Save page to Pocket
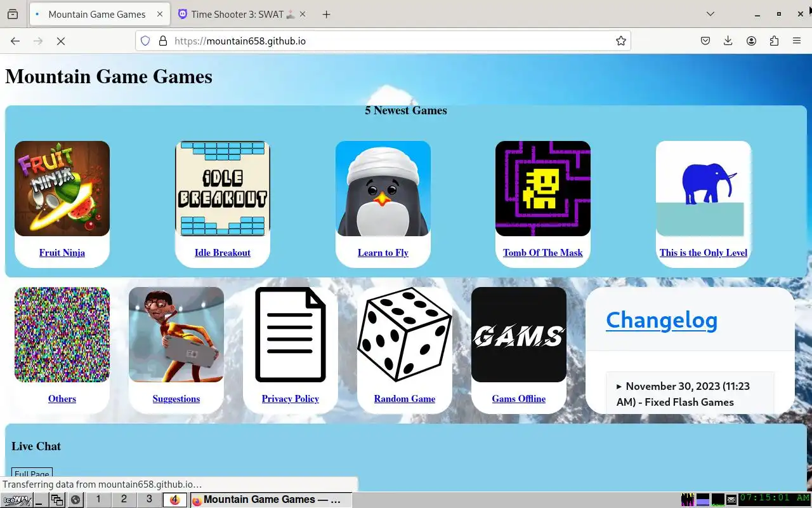 tap(705, 41)
